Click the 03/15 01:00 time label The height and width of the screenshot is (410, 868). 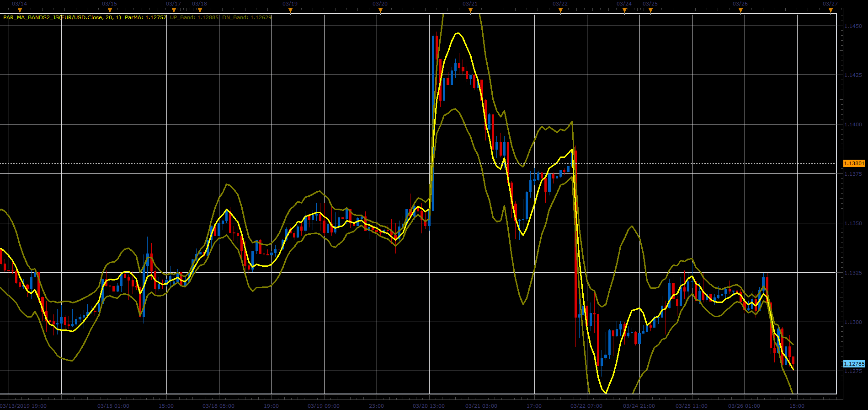click(x=113, y=406)
